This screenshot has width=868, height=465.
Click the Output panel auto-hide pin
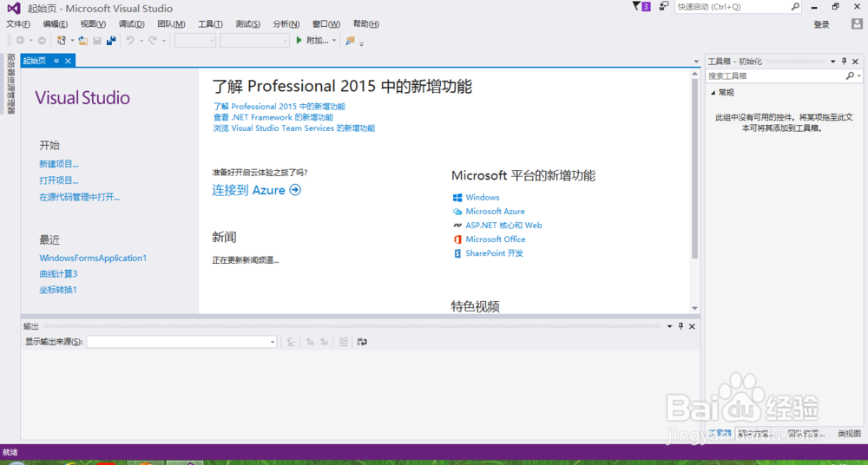(x=681, y=326)
